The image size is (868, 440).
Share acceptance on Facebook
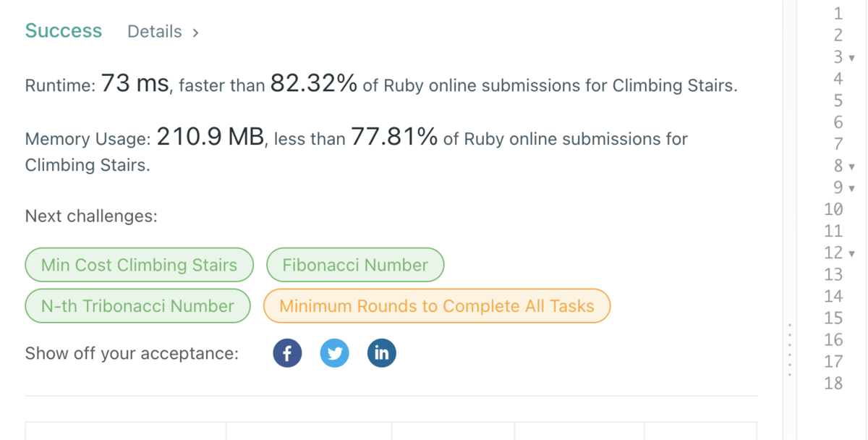287,353
